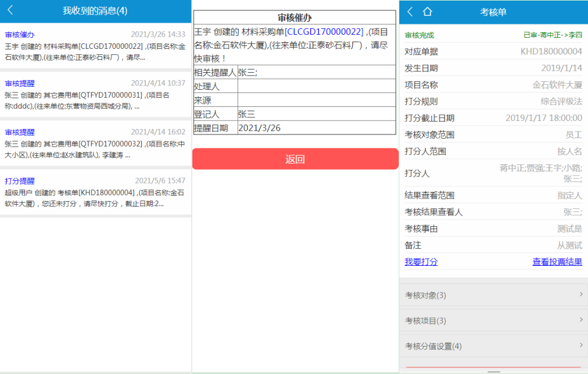
Task: Expand the 考核项目(3) section
Action: (x=493, y=320)
